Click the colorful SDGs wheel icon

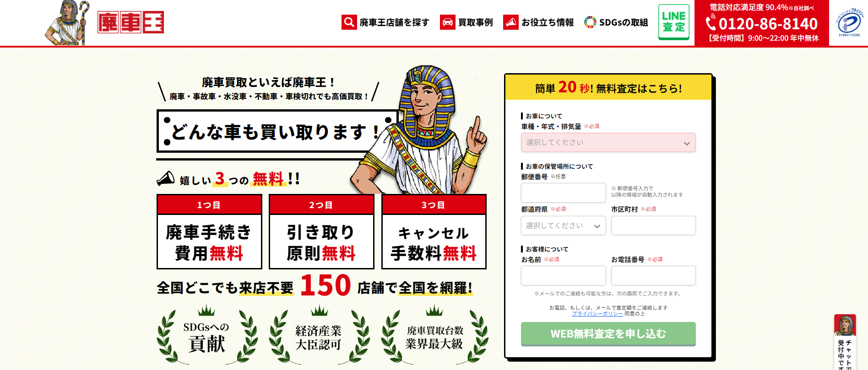[x=590, y=22]
